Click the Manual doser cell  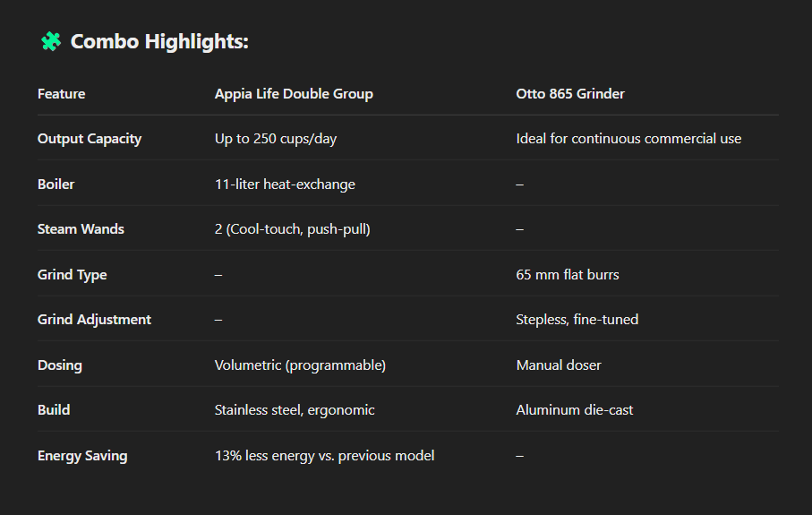(559, 365)
